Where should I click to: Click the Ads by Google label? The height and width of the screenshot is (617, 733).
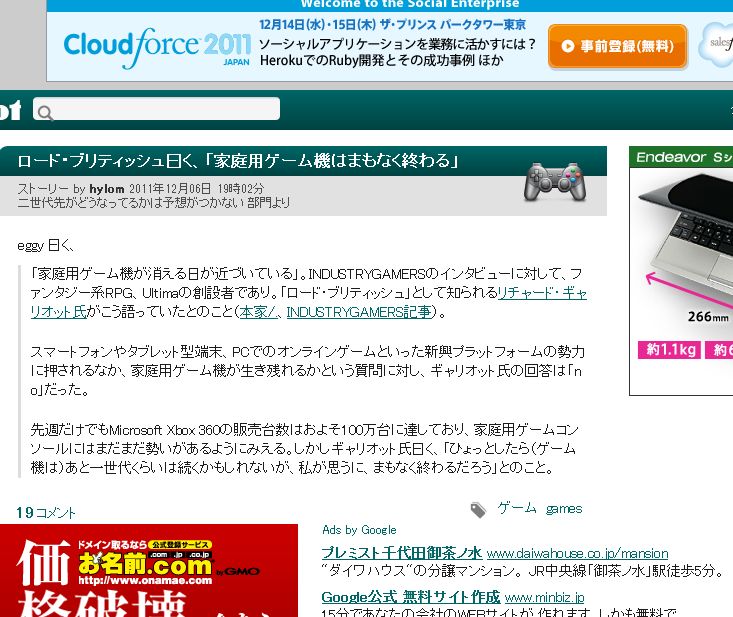point(359,530)
